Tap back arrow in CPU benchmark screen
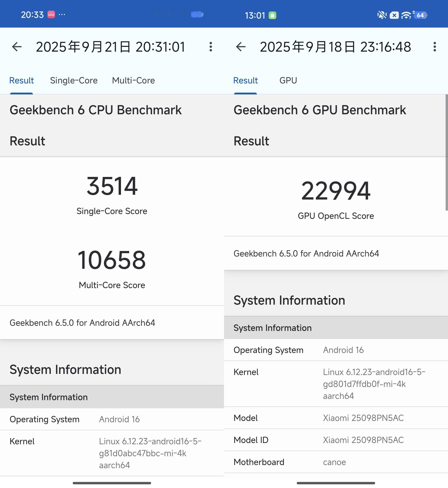The height and width of the screenshot is (488, 448). [17, 46]
